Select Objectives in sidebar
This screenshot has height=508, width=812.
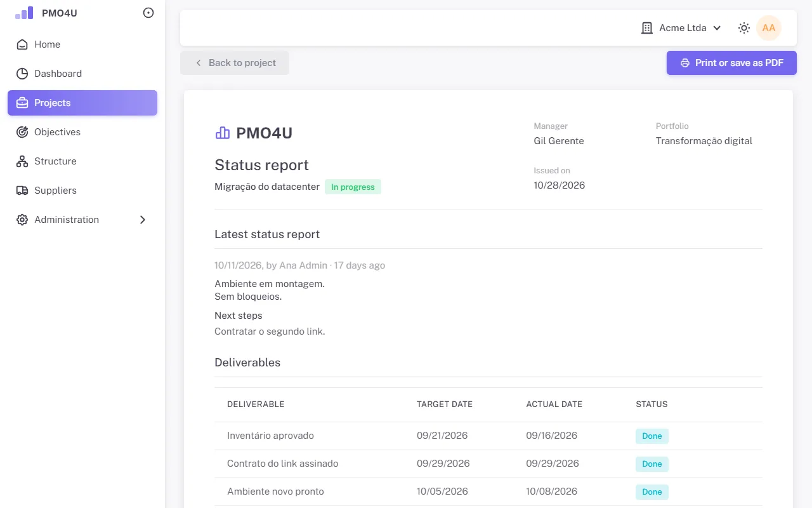click(82, 132)
